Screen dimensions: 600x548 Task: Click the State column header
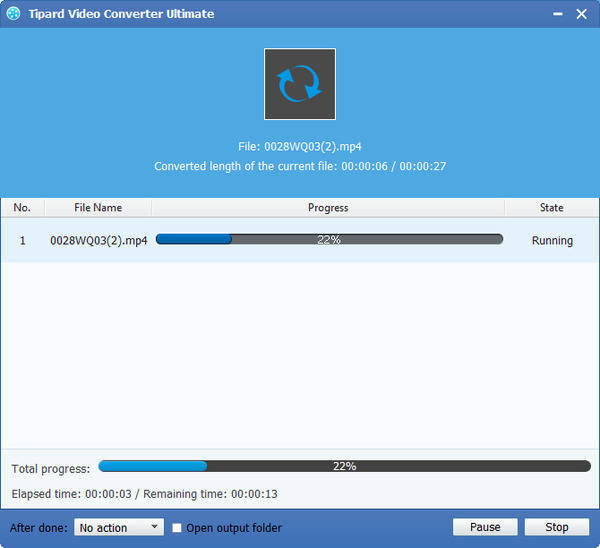pos(551,207)
